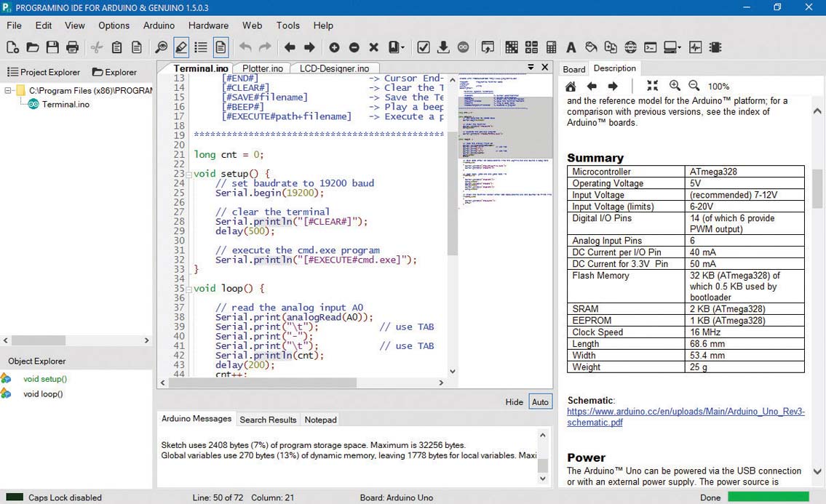Viewport: 826px width, 504px height.
Task: Collapse the void loop() code fold
Action: (x=188, y=289)
